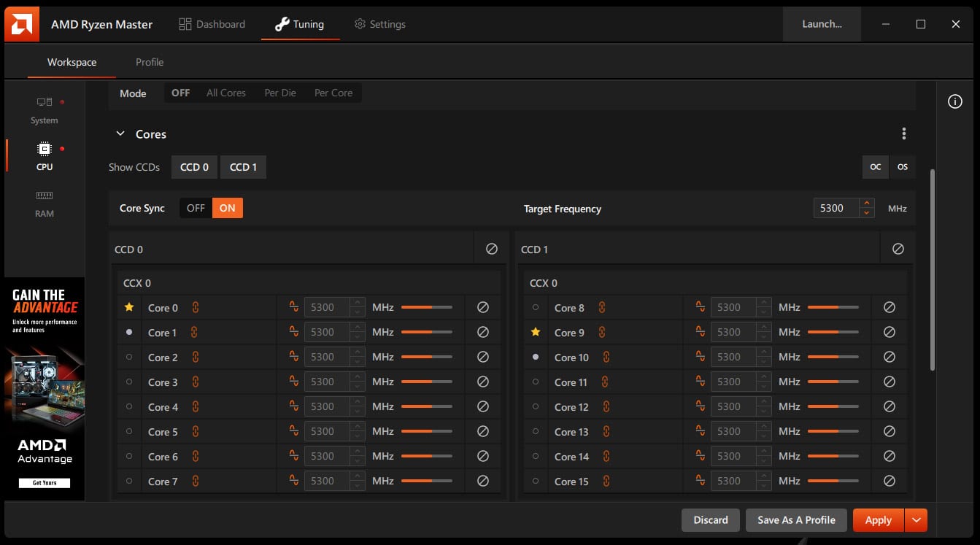Set Mode to Per Core
Screen dimensions: 980x545
coord(333,93)
